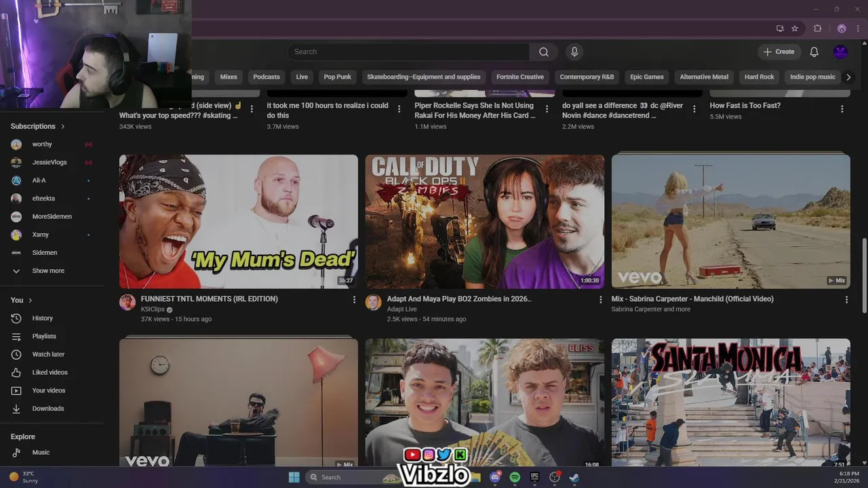Open Chrome profile avatar

point(842,28)
